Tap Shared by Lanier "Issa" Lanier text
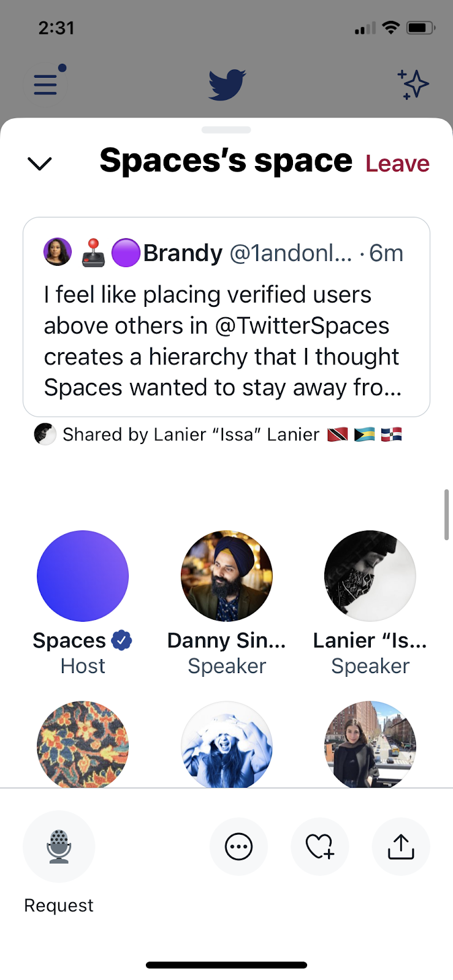Screen dimensions: 453x980 [x=191, y=435]
